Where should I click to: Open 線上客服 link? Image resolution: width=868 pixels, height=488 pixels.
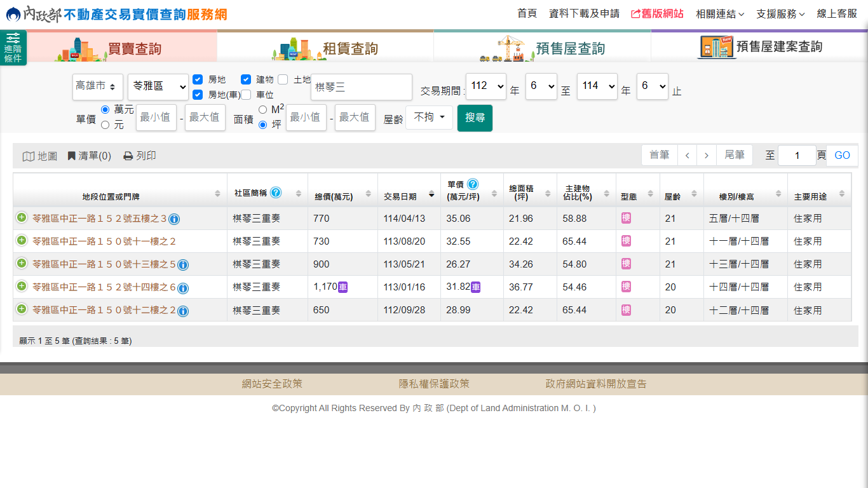point(837,13)
